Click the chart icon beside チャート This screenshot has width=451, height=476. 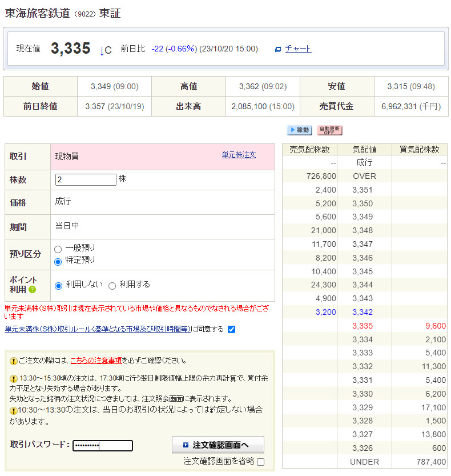coord(278,50)
